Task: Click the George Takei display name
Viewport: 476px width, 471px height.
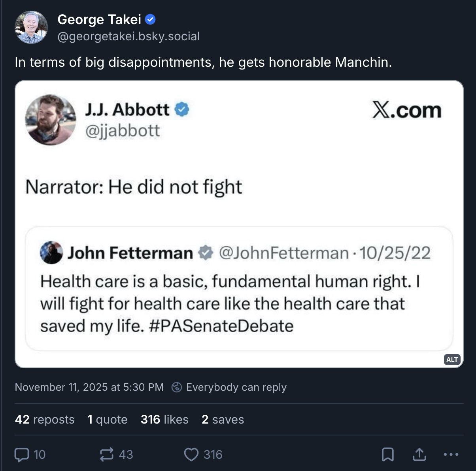Action: click(99, 19)
